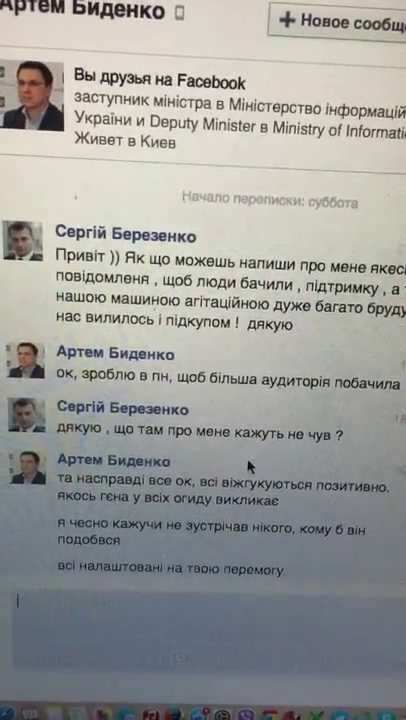Open Сергій Березенко name above 'дякую , що там'
Viewport: 406px width, 720px height.
pos(123,408)
